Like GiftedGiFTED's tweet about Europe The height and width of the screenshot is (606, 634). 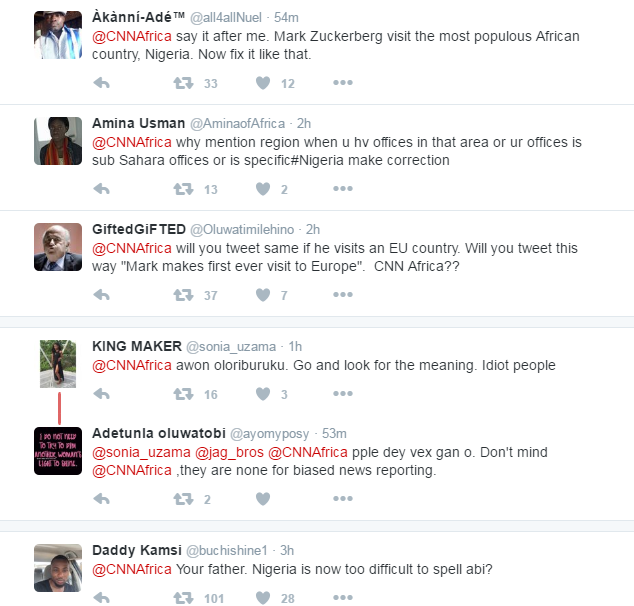pyautogui.click(x=264, y=295)
